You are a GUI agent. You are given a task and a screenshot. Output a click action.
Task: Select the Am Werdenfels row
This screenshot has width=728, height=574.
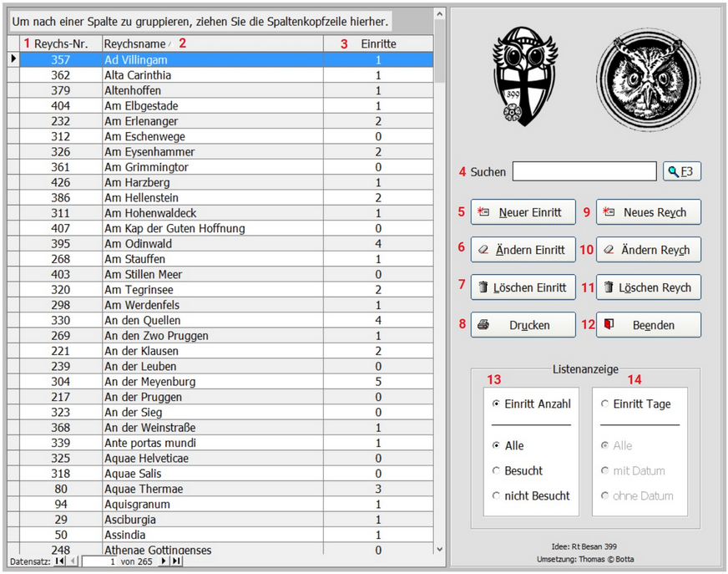[x=226, y=305]
